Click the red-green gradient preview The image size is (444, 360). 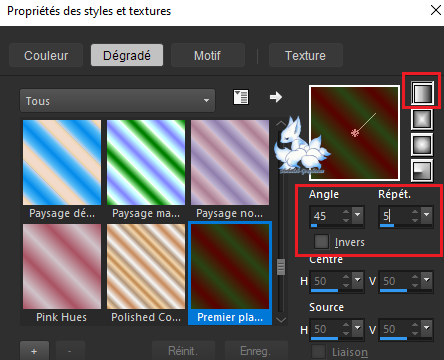pos(354,133)
